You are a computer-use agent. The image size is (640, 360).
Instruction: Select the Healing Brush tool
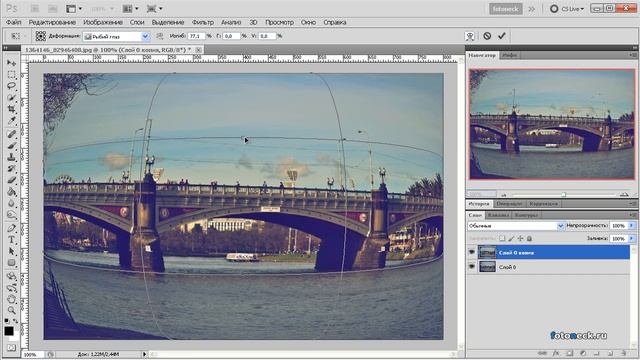pyautogui.click(x=11, y=134)
